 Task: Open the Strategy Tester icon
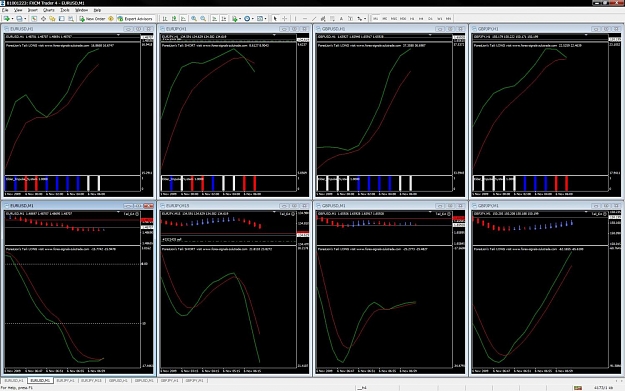[x=71, y=18]
